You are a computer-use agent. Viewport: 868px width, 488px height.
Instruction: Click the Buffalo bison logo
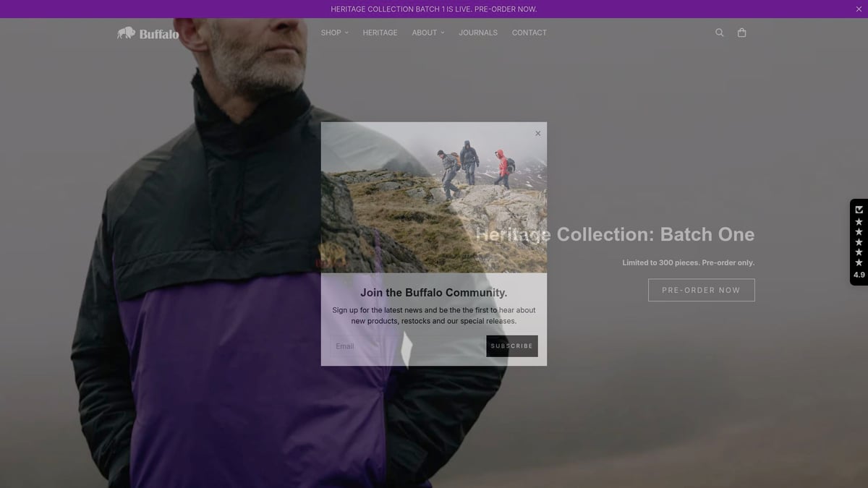[148, 33]
